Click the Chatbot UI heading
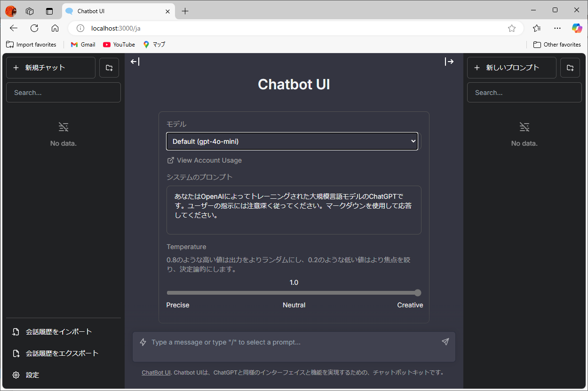588x391 pixels. pyautogui.click(x=294, y=84)
